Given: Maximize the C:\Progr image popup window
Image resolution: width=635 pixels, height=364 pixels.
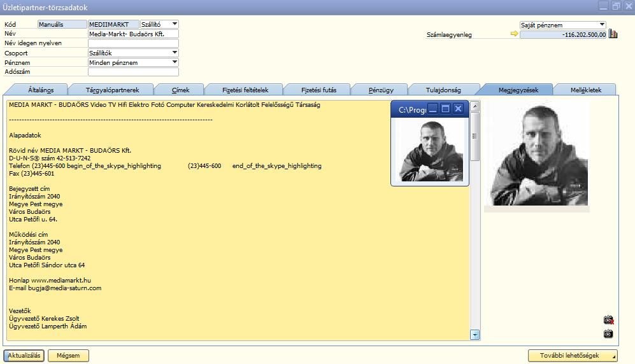Looking at the screenshot, I should coord(445,109).
